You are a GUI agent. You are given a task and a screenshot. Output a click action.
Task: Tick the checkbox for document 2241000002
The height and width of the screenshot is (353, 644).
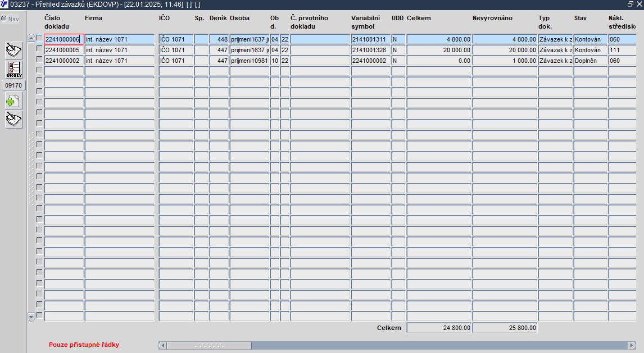point(39,59)
